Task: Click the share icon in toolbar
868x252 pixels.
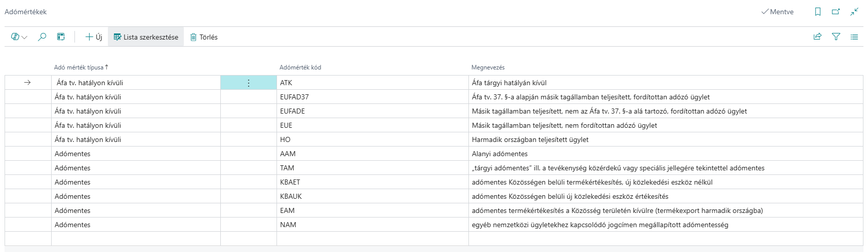Action: [x=817, y=37]
